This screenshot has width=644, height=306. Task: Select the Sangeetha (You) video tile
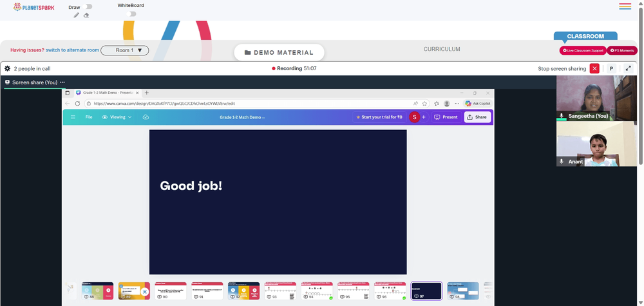point(596,98)
